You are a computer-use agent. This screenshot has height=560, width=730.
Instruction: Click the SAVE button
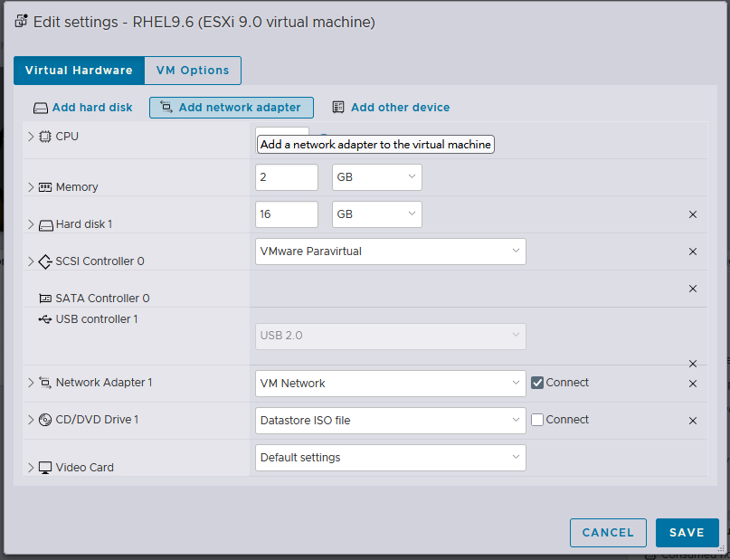coord(687,533)
